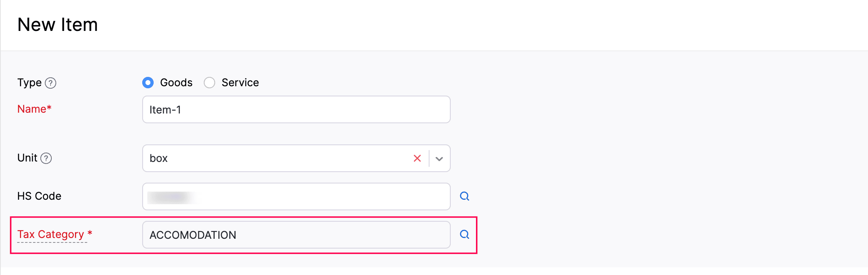Screen dimensions: 868x275
Task: Open the Unit combo box showing box
Action: coord(277,158)
